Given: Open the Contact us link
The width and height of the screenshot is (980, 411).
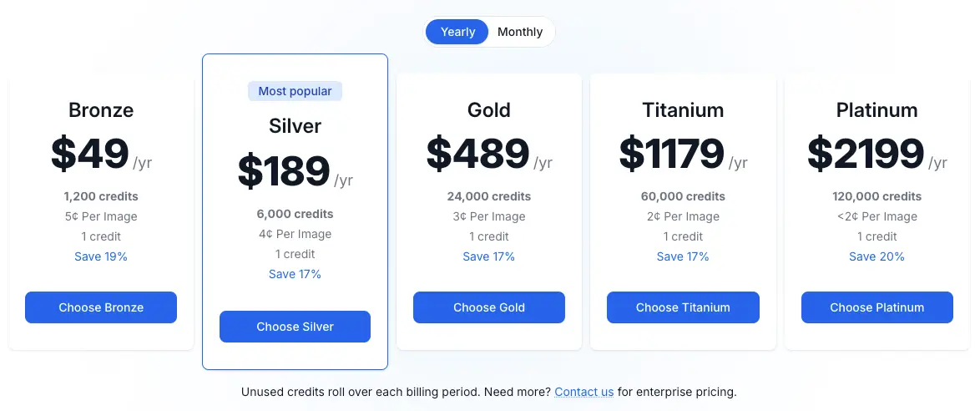Looking at the screenshot, I should click(x=583, y=393).
